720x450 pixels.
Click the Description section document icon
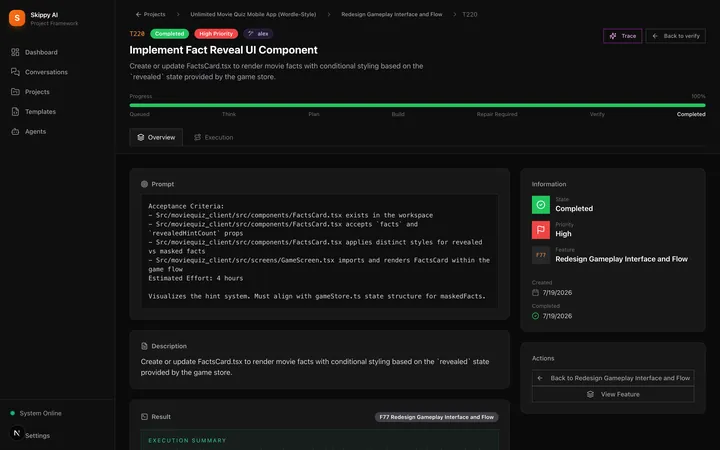[144, 346]
